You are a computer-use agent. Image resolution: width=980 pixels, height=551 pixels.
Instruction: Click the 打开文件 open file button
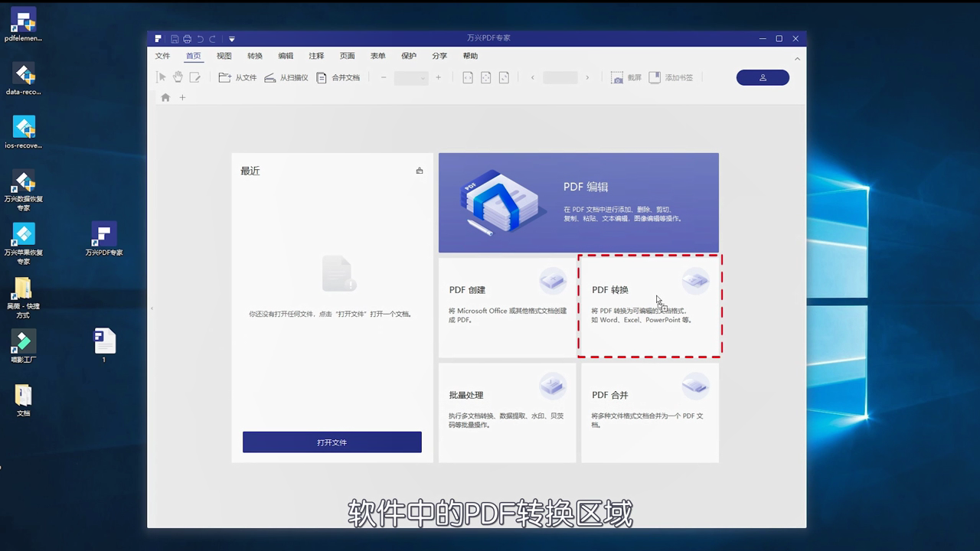pyautogui.click(x=332, y=442)
